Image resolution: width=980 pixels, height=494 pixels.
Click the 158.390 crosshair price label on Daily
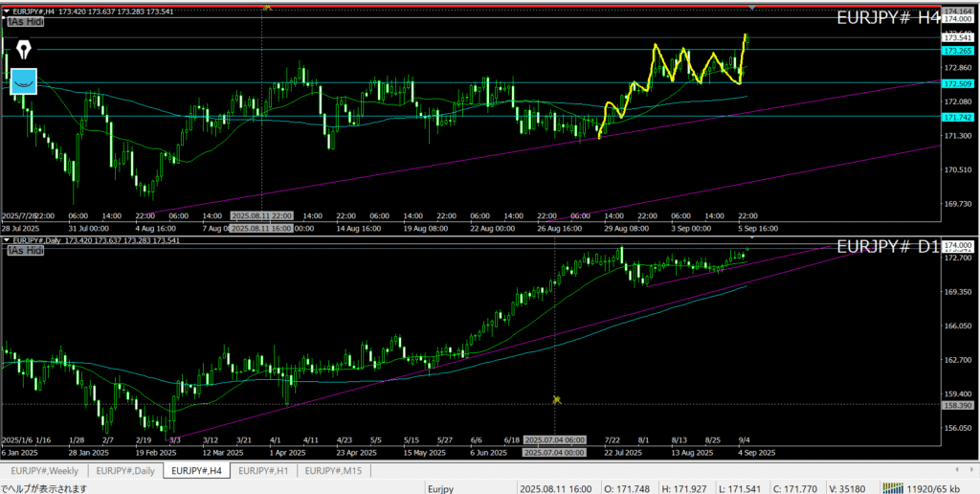[x=956, y=405]
